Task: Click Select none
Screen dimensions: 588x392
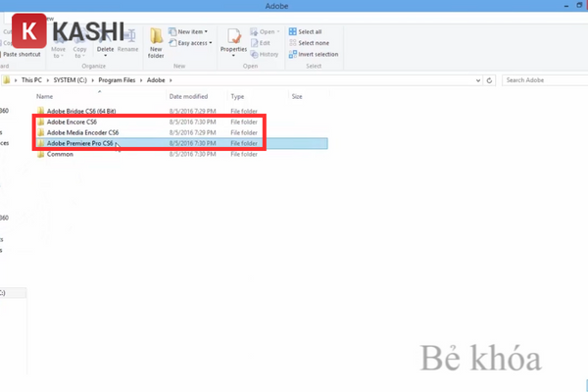Action: (x=309, y=43)
